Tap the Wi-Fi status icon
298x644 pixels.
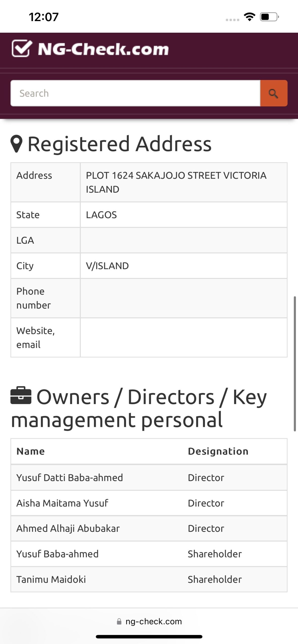249,17
